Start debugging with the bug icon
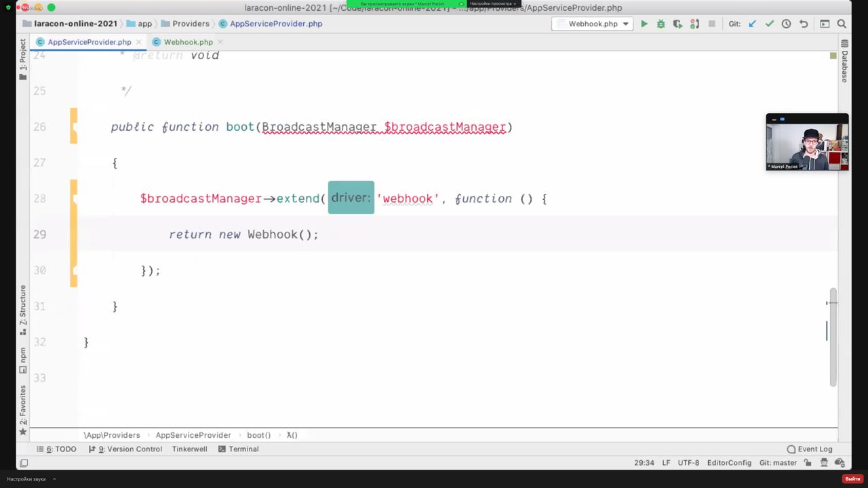The image size is (868, 488). (660, 24)
